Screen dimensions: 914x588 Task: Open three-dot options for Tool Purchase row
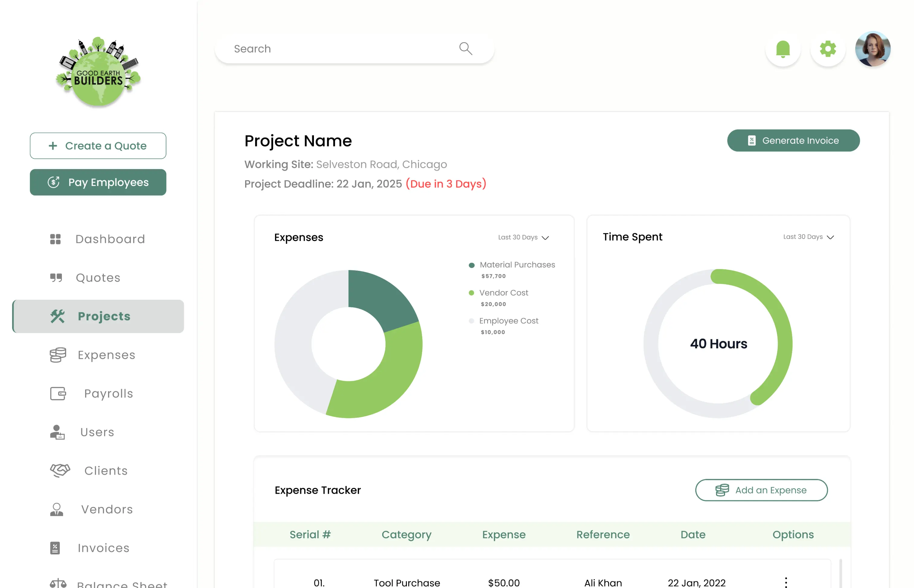[x=786, y=582]
